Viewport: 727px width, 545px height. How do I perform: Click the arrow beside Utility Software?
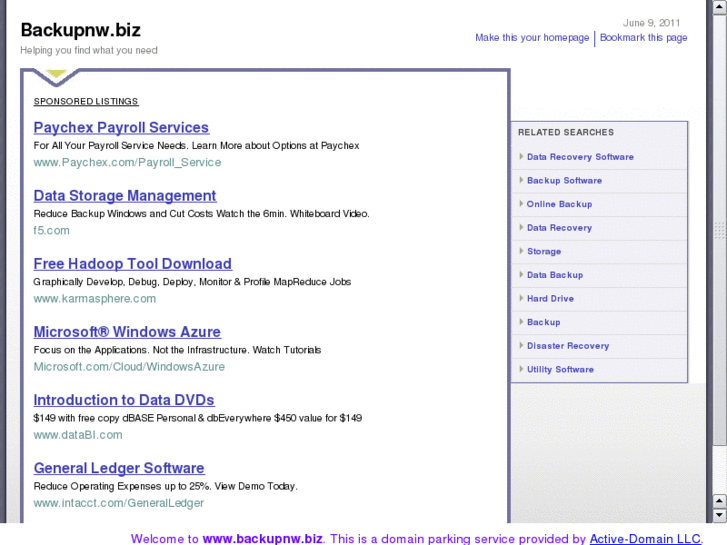(521, 369)
